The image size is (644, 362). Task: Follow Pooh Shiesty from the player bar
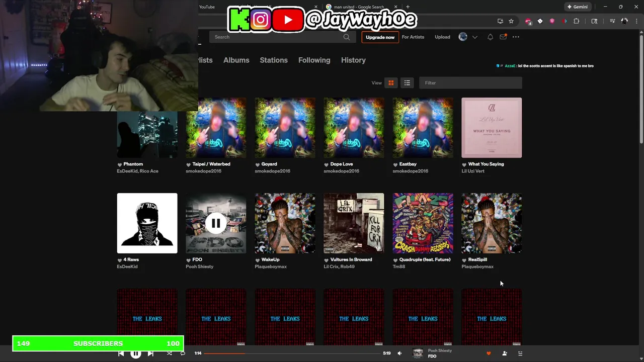[x=505, y=353]
